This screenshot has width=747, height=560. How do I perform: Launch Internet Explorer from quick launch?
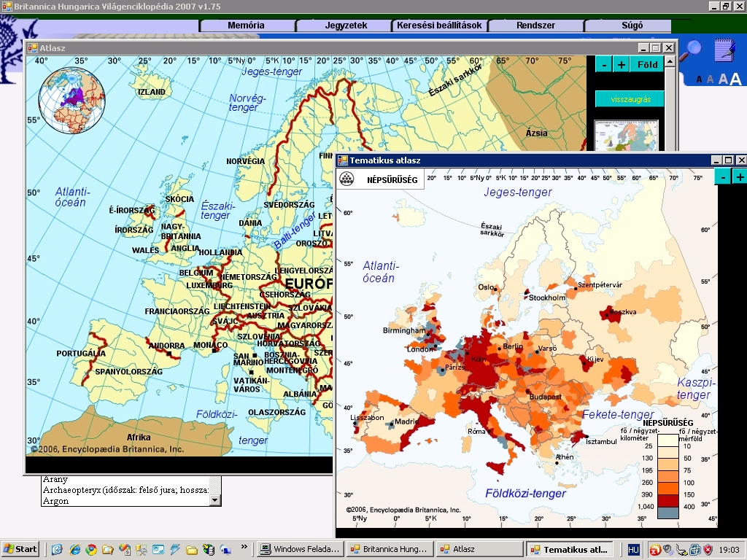tap(75, 550)
